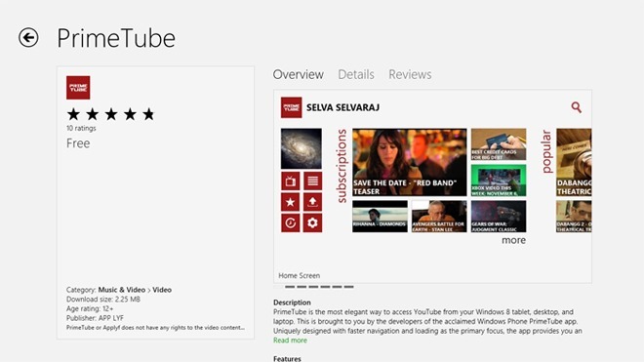
Task: Open the Gears of War Judgment thumbnail
Action: tap(499, 217)
